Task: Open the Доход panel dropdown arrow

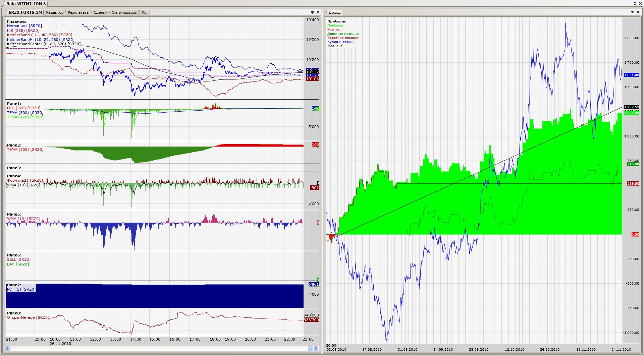Action: tap(633, 12)
